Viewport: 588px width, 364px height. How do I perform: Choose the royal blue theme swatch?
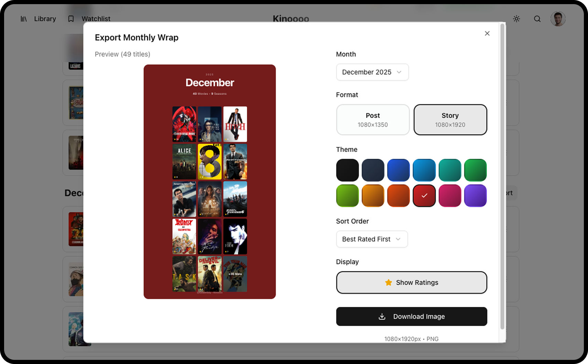pos(399,170)
